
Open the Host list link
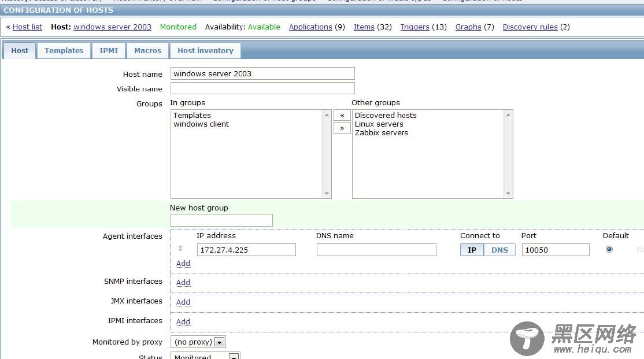[27, 27]
